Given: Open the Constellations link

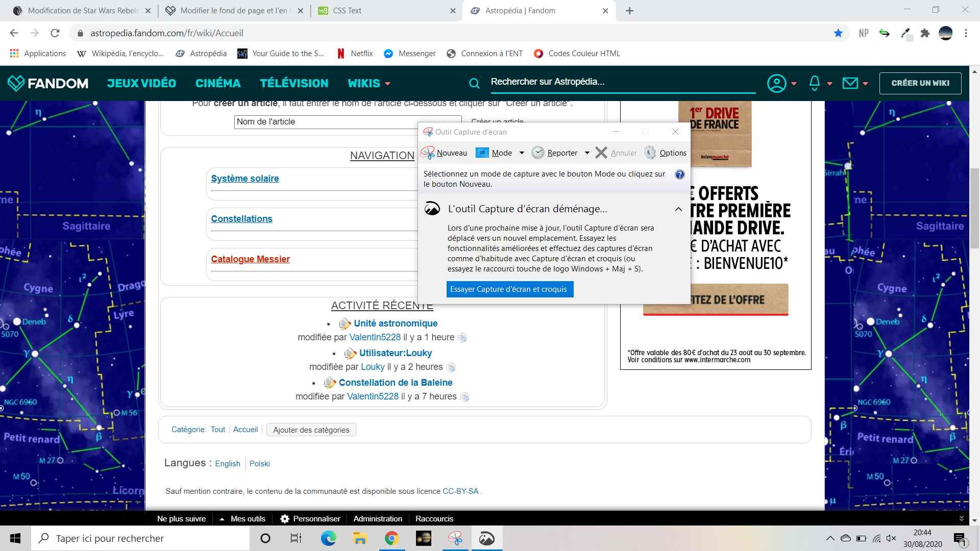Looking at the screenshot, I should pos(241,219).
